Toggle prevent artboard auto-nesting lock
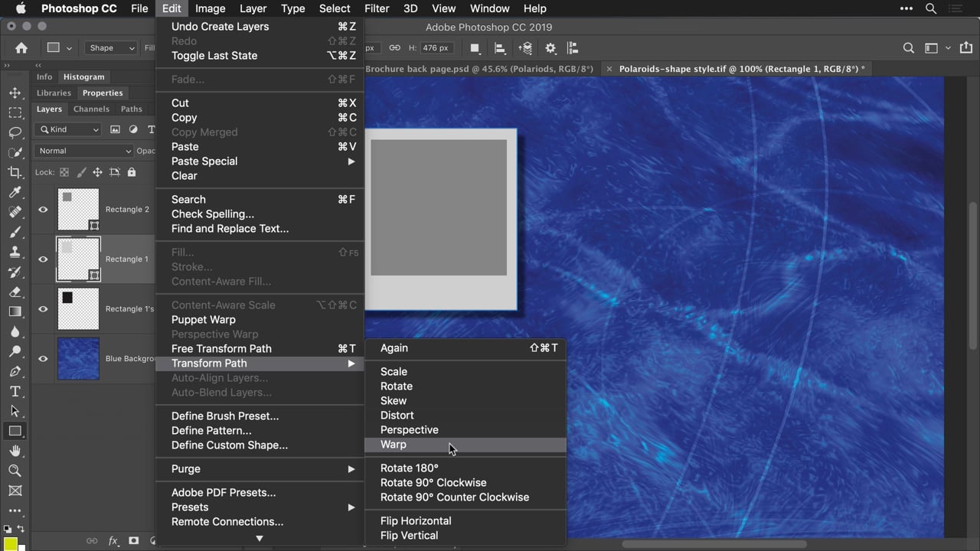 [x=114, y=172]
